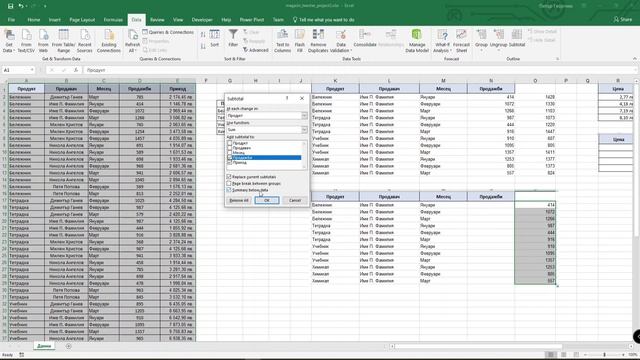The image size is (640, 360).
Task: Open Advanced filter options
Action: click(256, 50)
